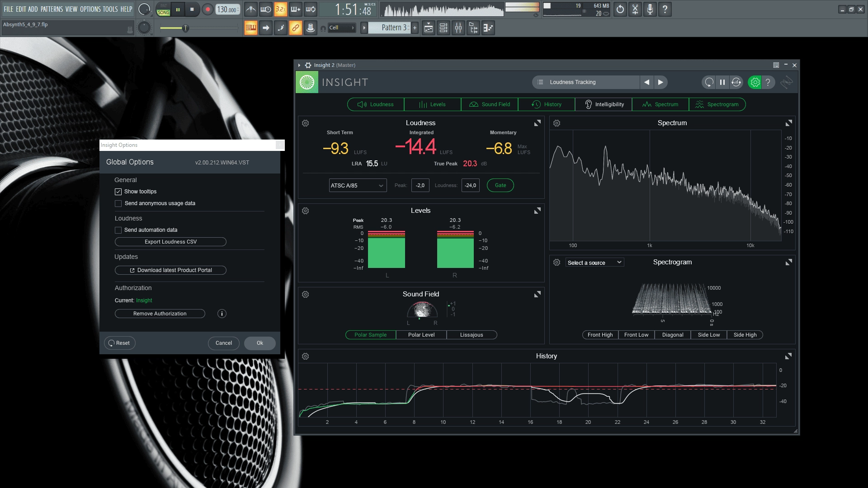
Task: Toggle loop recording icon
Action: (311, 9)
